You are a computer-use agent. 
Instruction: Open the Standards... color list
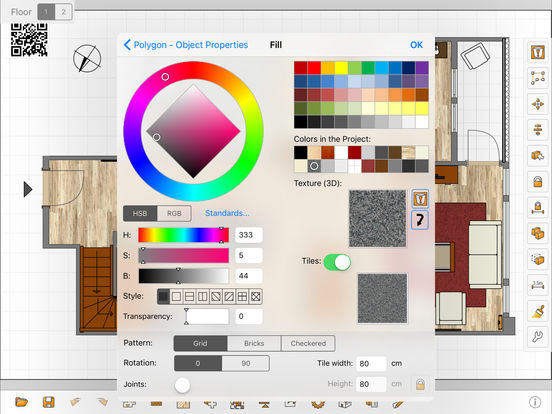[x=227, y=213]
